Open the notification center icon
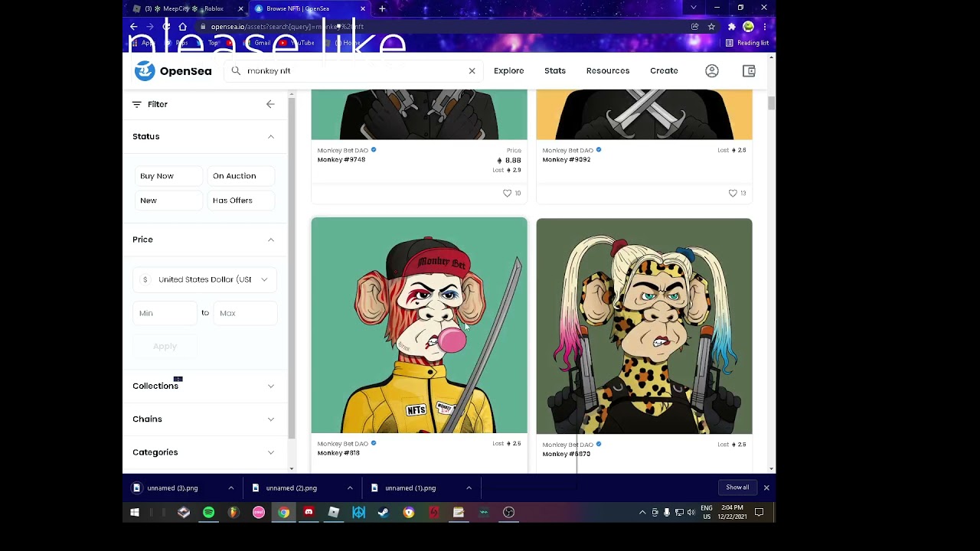The height and width of the screenshot is (551, 980). [759, 512]
